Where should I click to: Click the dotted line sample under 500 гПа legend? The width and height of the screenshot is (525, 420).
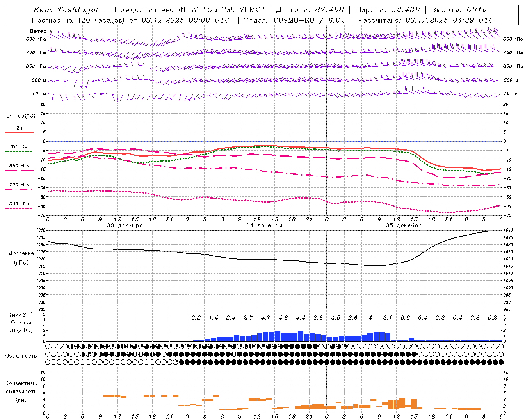(x=19, y=208)
